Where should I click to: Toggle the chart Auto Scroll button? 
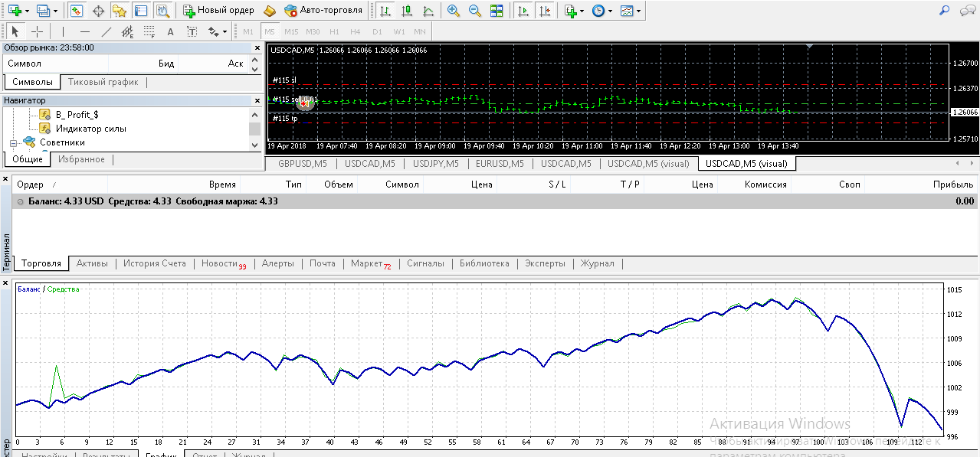pyautogui.click(x=523, y=11)
